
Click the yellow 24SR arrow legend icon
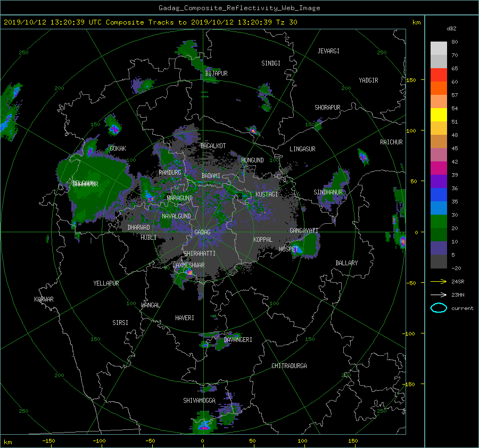[x=439, y=281]
